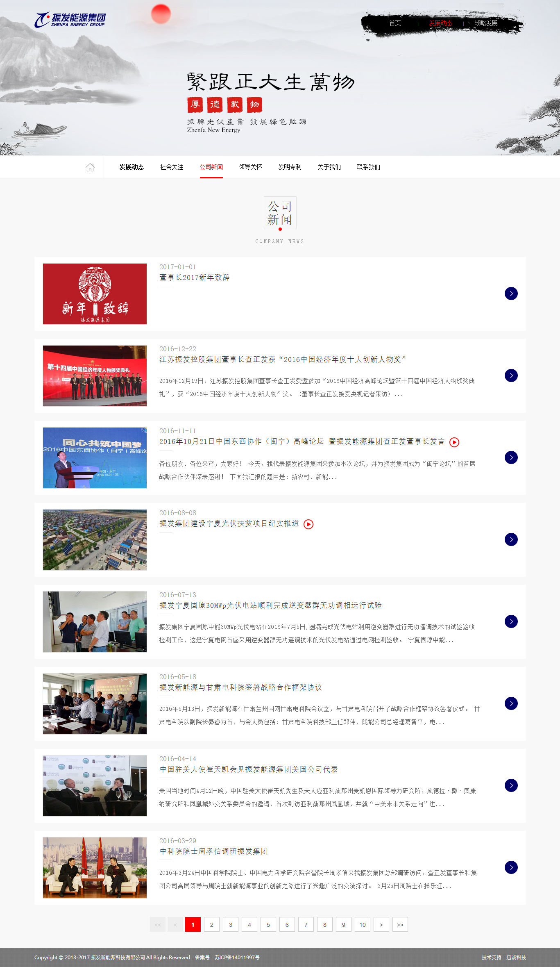
Task: Go to 关于我们 section
Action: (329, 167)
